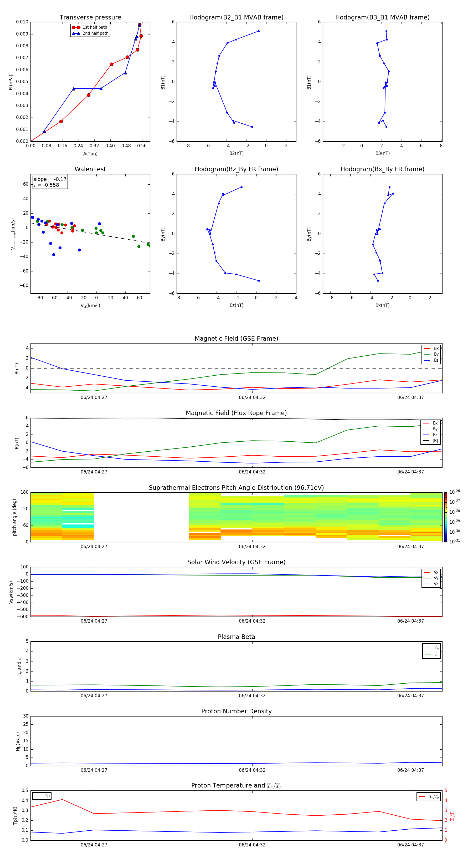Click '06/24 04:37' tick under Plasma Beta plot
473x868 pixels.
click(x=410, y=695)
